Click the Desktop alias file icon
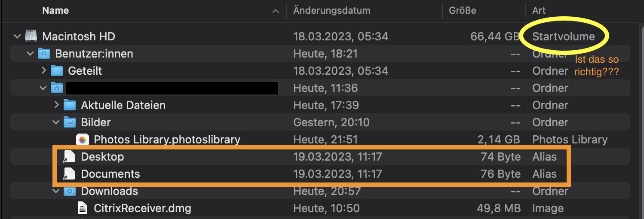 point(70,157)
